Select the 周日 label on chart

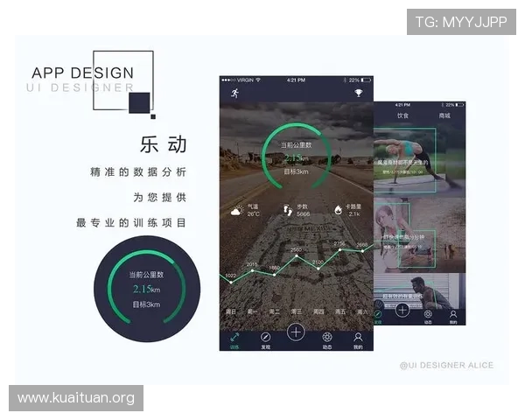pyautogui.click(x=231, y=311)
